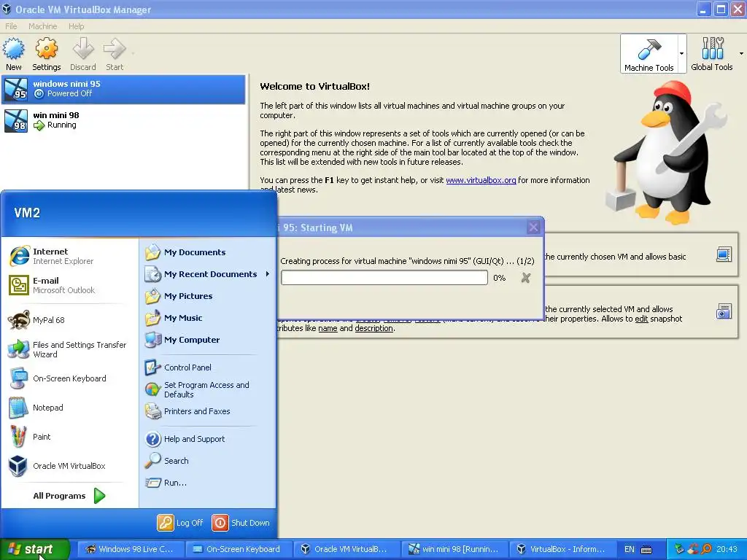Switch to win mini 98 [Runnin... taskbar item
This screenshot has width=747, height=560.
[x=454, y=549]
